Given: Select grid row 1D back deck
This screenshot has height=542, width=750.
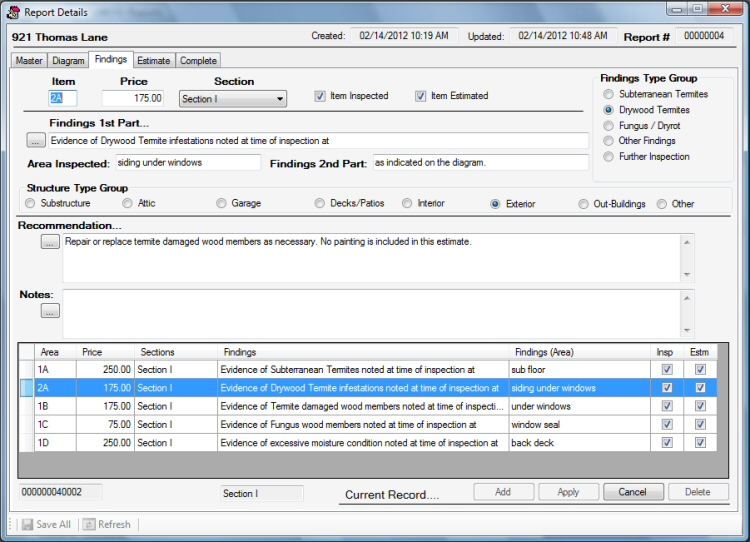Looking at the screenshot, I should click(368, 442).
